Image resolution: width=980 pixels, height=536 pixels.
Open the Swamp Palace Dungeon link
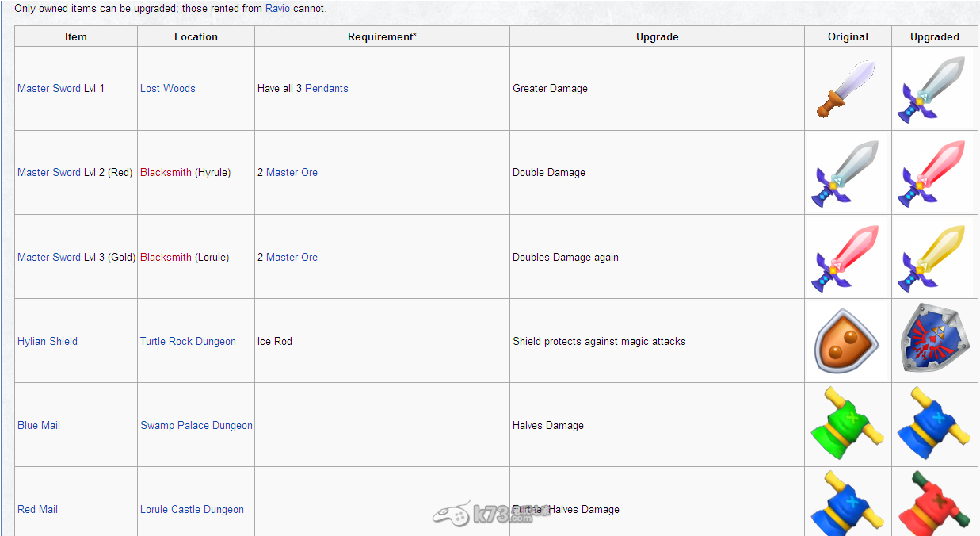[196, 426]
